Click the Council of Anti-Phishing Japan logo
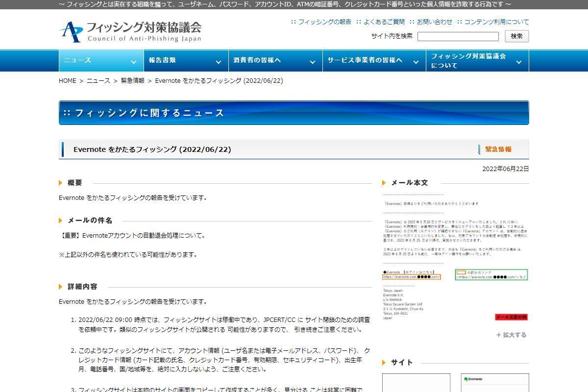The width and height of the screenshot is (588, 392). (130, 32)
